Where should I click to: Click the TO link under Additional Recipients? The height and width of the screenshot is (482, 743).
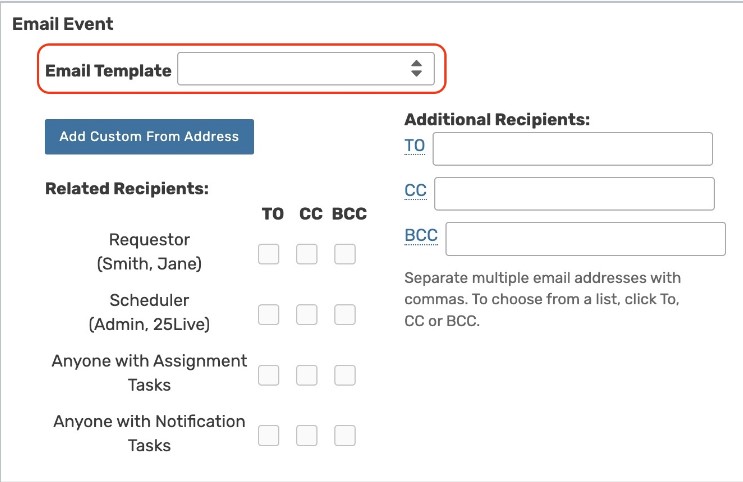pos(415,146)
